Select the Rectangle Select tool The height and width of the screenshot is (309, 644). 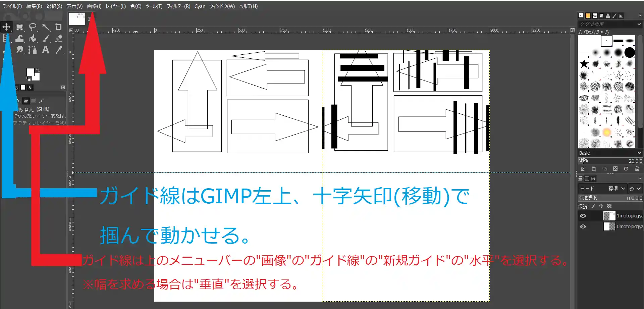[19, 27]
